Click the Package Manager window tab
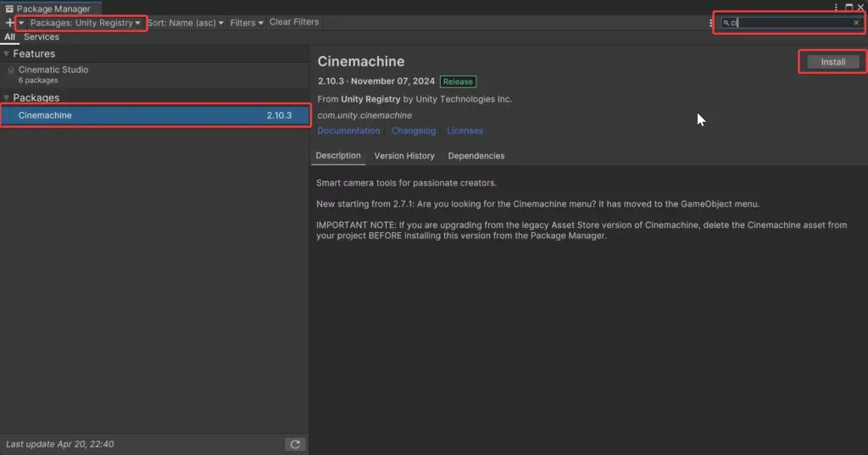The width and height of the screenshot is (868, 455). coord(51,8)
